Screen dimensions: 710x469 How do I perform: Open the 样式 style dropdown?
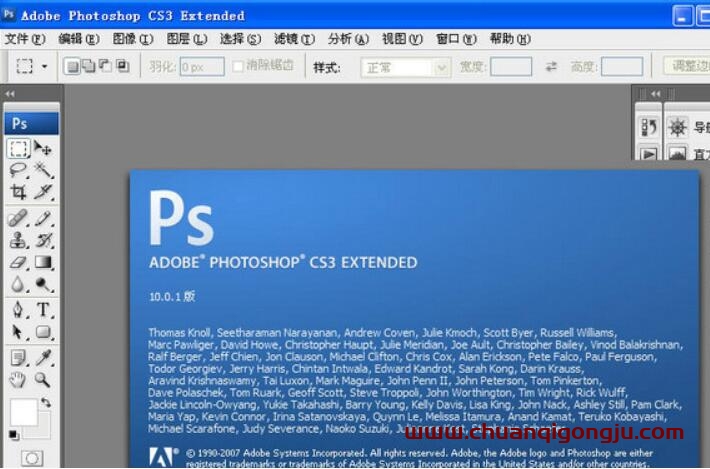[406, 67]
